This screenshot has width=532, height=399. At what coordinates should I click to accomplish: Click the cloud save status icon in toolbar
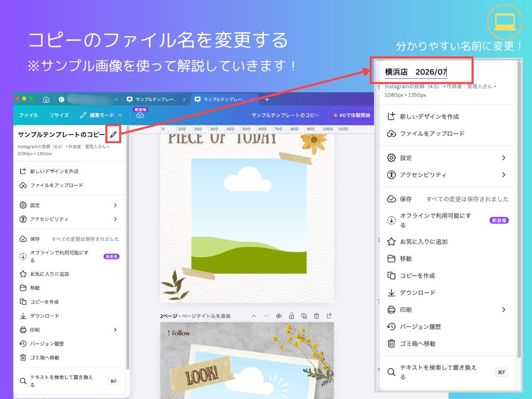pyautogui.click(x=140, y=115)
